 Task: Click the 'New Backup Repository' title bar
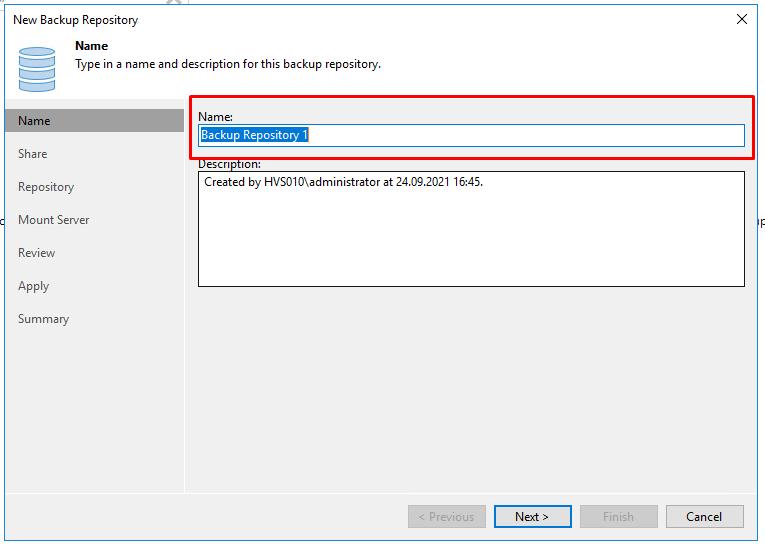tap(76, 20)
